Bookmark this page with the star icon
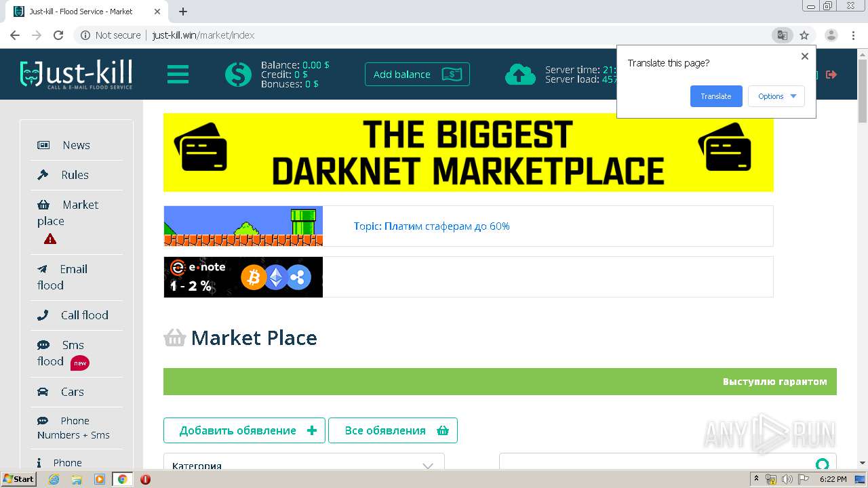The image size is (868, 488). [804, 35]
